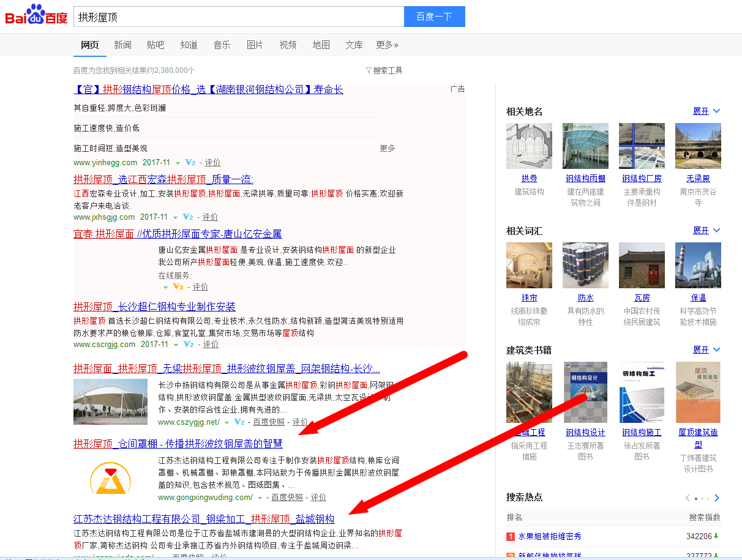Image resolution: width=742 pixels, height=560 pixels.
Task: Expand the 相关地名 section
Action: click(706, 111)
